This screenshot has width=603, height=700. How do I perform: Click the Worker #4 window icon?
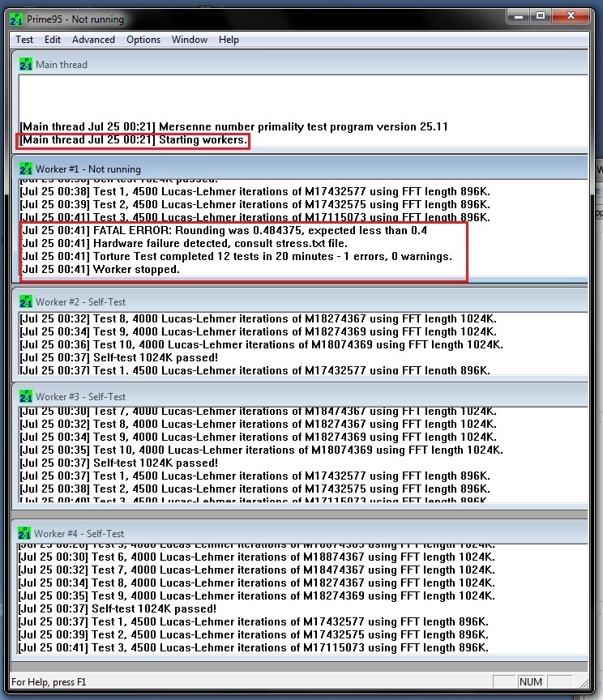point(24,533)
